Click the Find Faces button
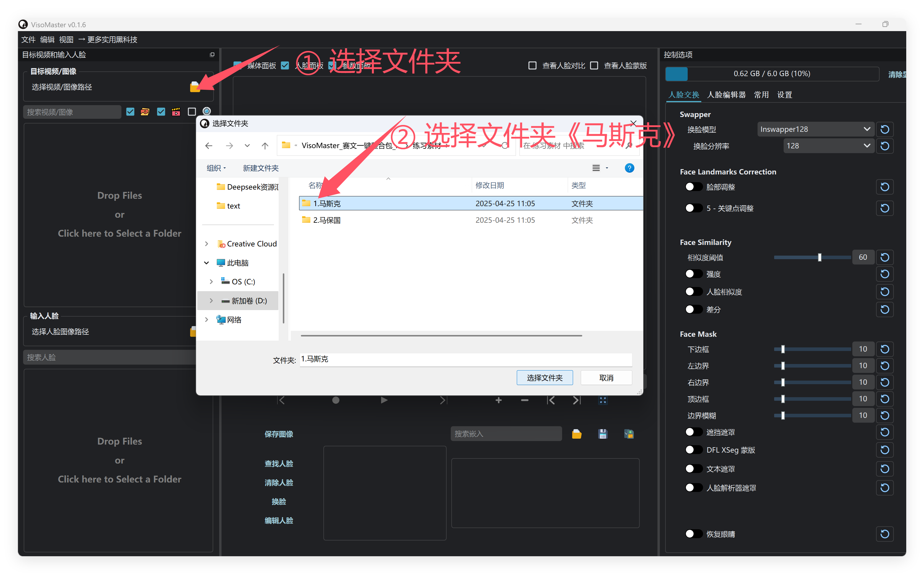The height and width of the screenshot is (574, 924). 279,464
